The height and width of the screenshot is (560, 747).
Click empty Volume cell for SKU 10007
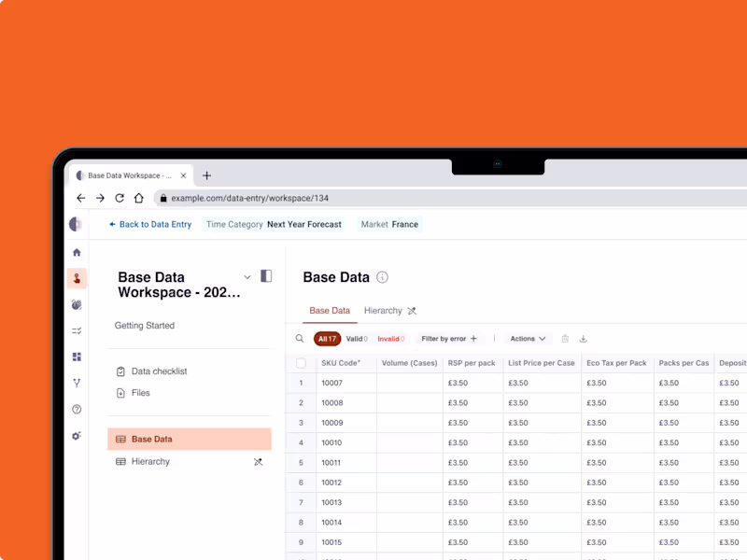click(x=410, y=383)
